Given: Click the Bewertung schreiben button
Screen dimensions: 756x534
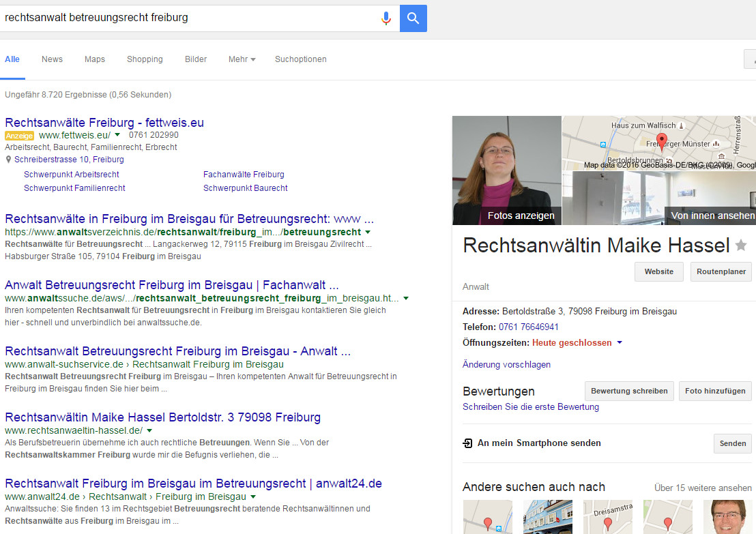Looking at the screenshot, I should [x=629, y=391].
